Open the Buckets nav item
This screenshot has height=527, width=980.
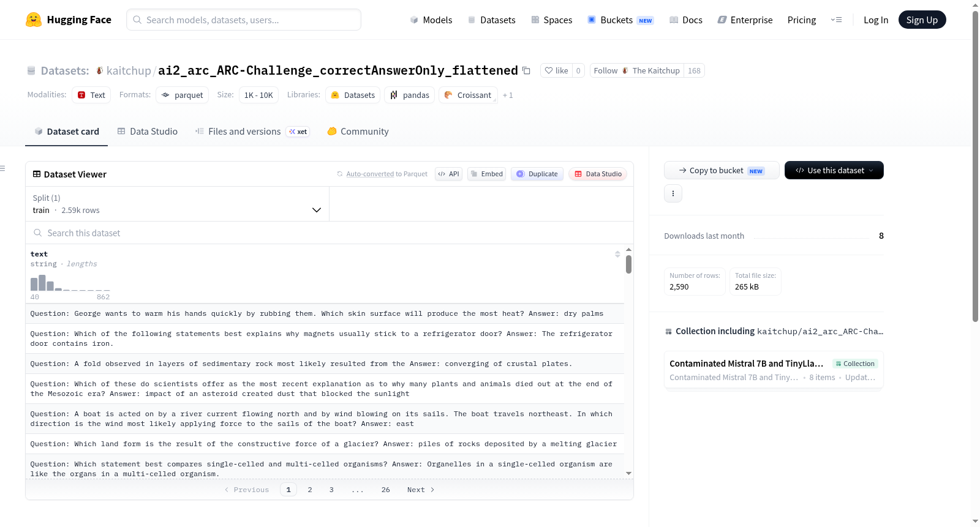pyautogui.click(x=620, y=20)
